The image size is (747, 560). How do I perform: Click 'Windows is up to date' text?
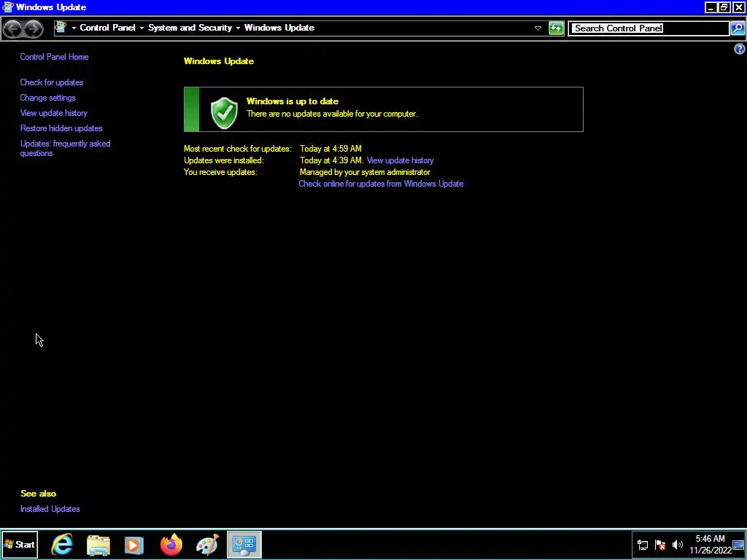pyautogui.click(x=293, y=101)
